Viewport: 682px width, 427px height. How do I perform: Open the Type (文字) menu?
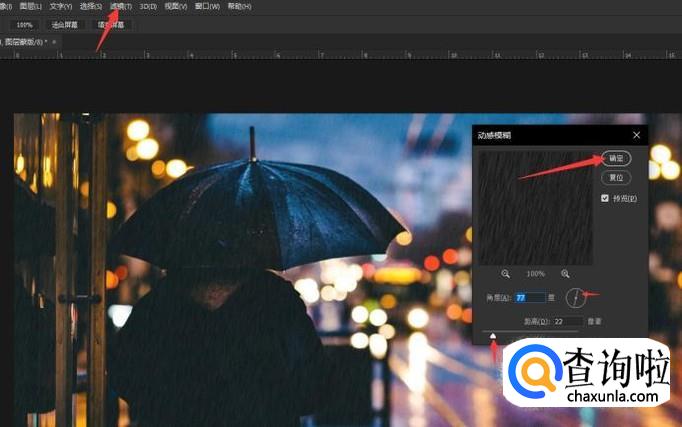[62, 6]
